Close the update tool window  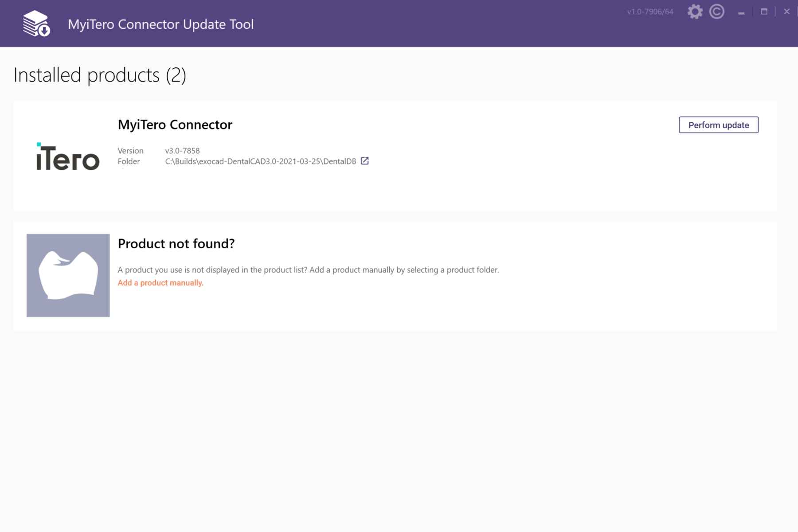(786, 12)
